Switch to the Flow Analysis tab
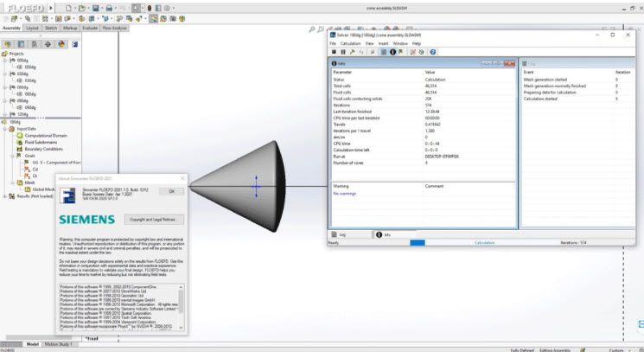Viewport: 644px width, 352px height. pyautogui.click(x=115, y=28)
